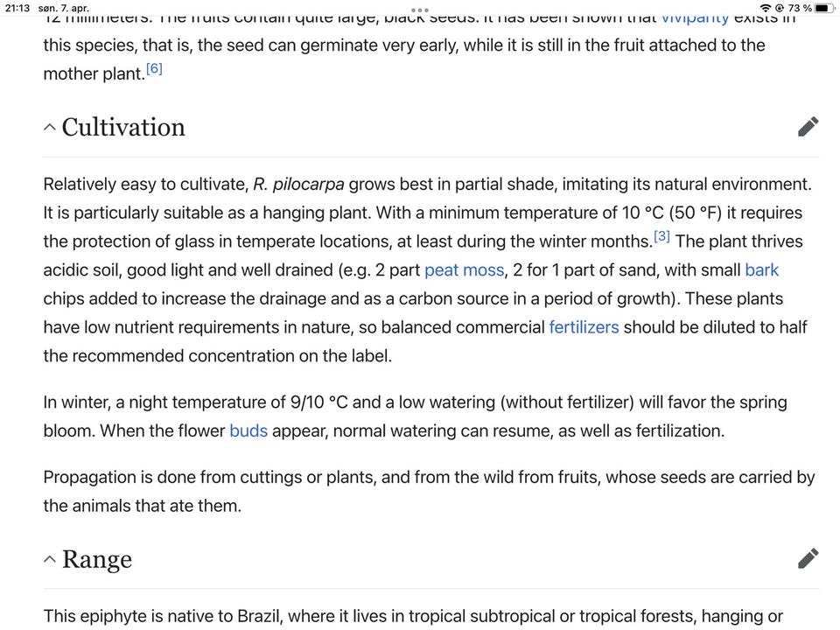Open the vivipary link at top
Image resolution: width=840 pixels, height=630 pixels.
(696, 19)
